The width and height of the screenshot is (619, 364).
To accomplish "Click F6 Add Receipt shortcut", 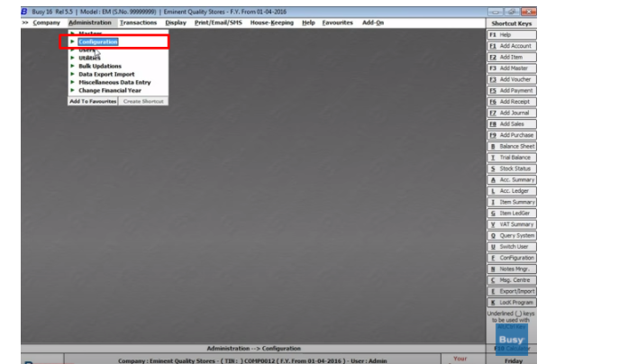I will (512, 102).
